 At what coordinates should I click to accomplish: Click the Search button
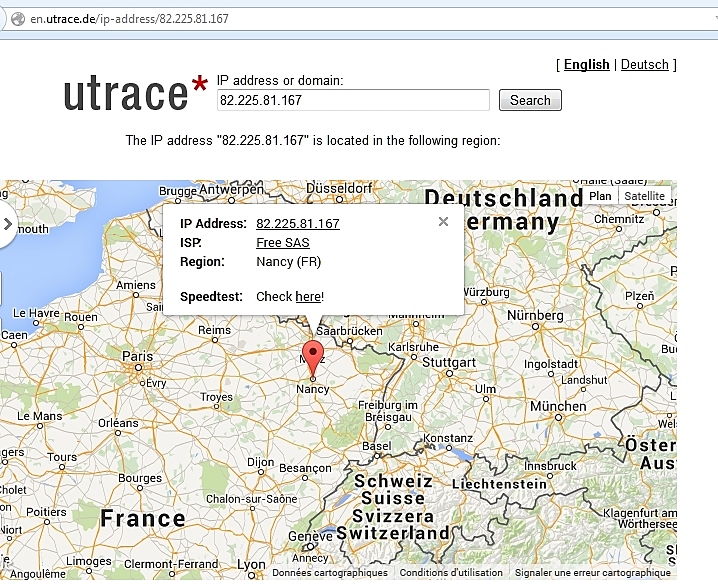click(x=530, y=100)
